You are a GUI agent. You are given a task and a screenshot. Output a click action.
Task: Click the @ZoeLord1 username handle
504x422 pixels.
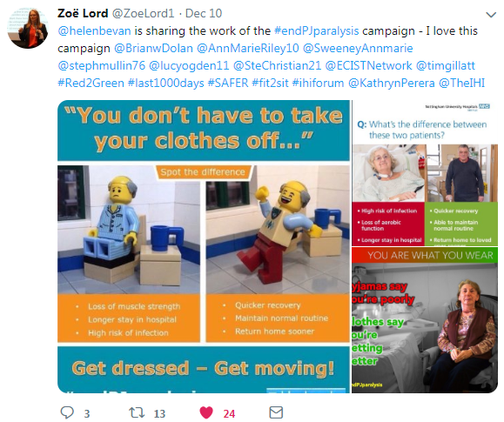(x=143, y=13)
